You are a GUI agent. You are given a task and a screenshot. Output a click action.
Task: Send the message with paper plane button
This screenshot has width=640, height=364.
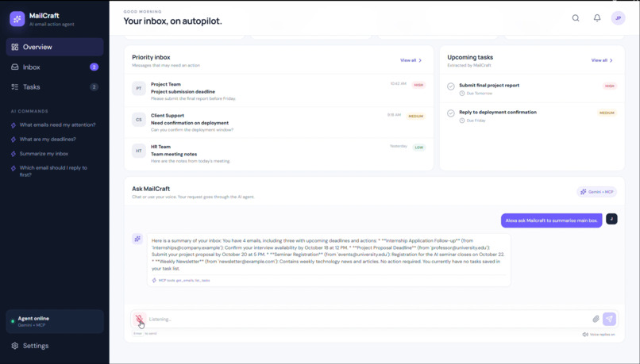609,319
